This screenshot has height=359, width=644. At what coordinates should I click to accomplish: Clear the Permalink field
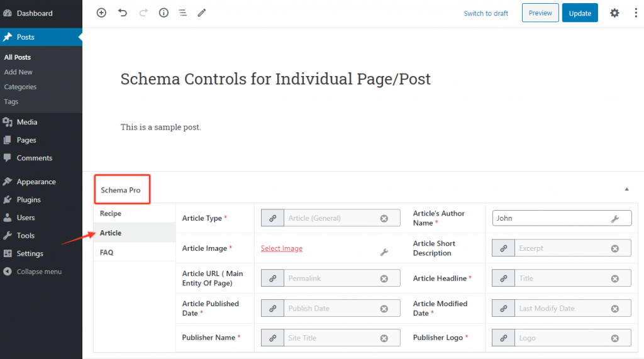tap(384, 279)
